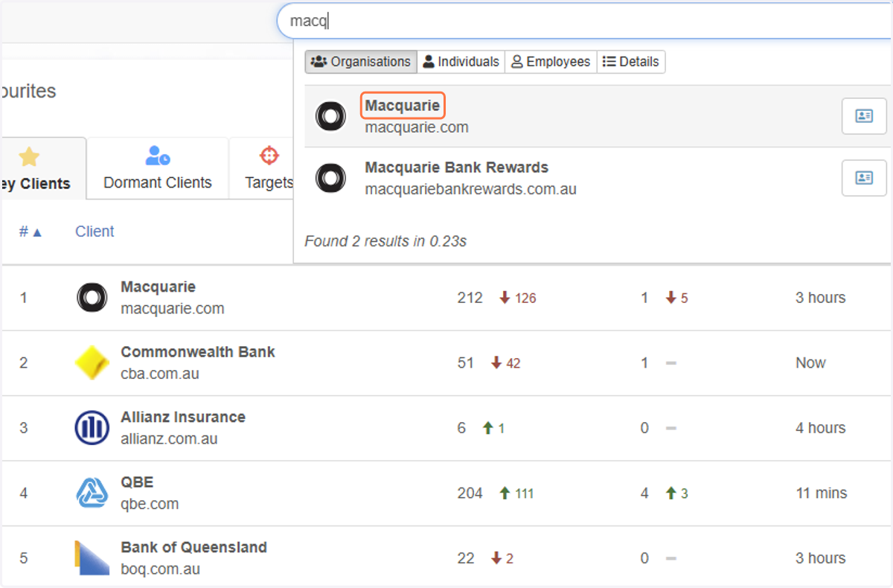The image size is (893, 588).
Task: Click the crosshair icon on Targets tab
Action: click(x=269, y=156)
